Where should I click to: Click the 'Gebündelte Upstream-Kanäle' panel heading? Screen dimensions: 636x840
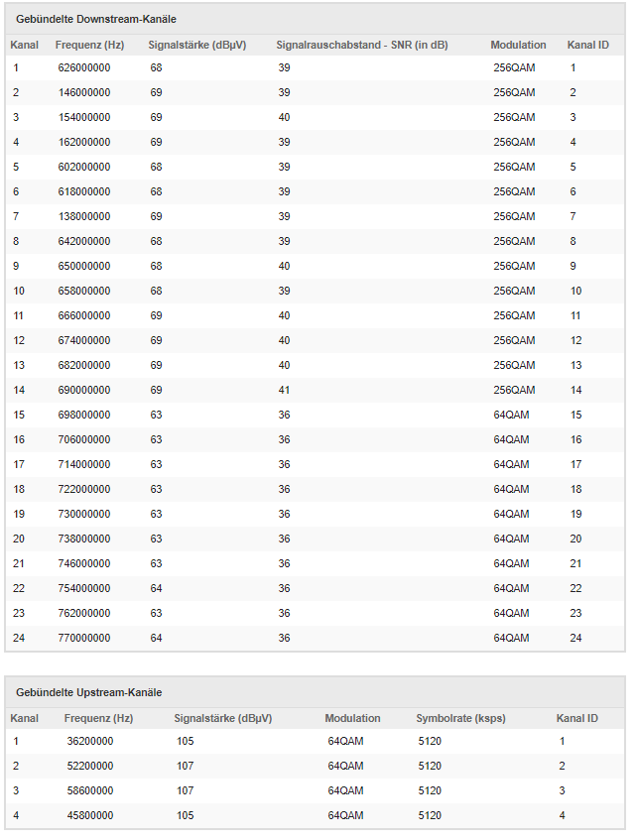point(88,692)
